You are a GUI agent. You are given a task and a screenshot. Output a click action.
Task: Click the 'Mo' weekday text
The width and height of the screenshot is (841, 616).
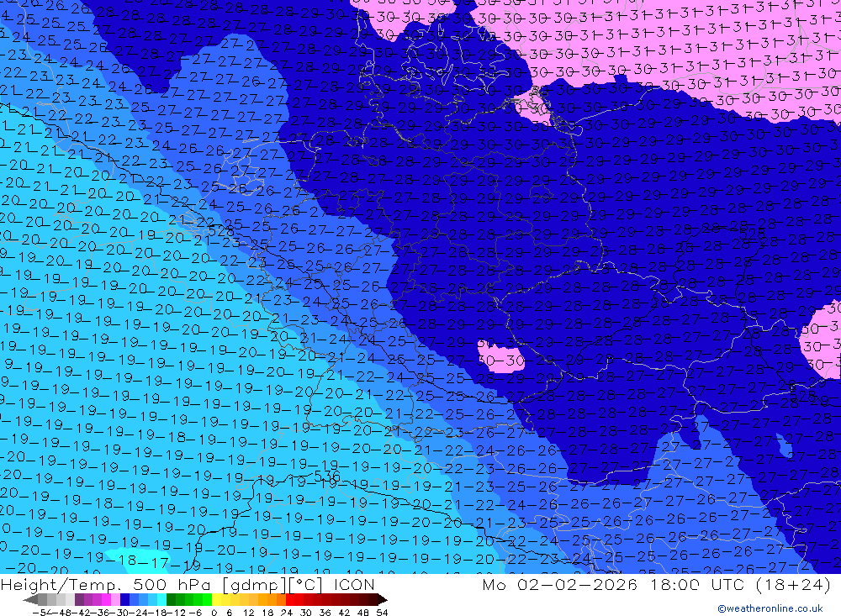[494, 584]
